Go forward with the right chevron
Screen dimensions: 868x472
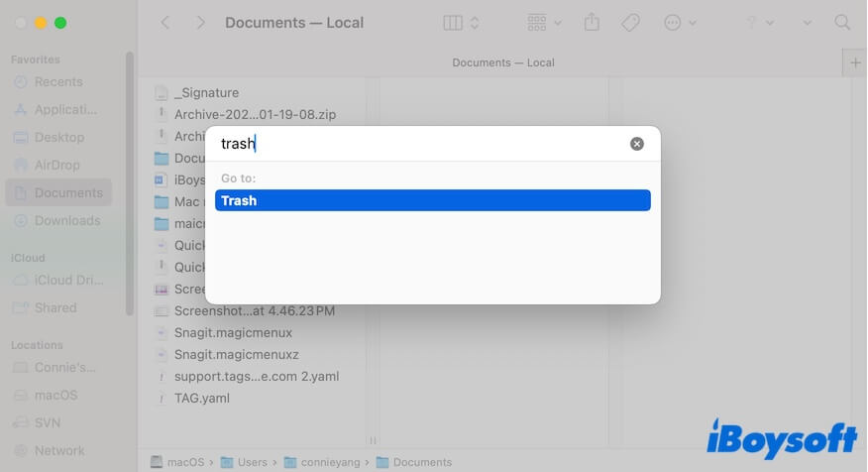point(201,22)
